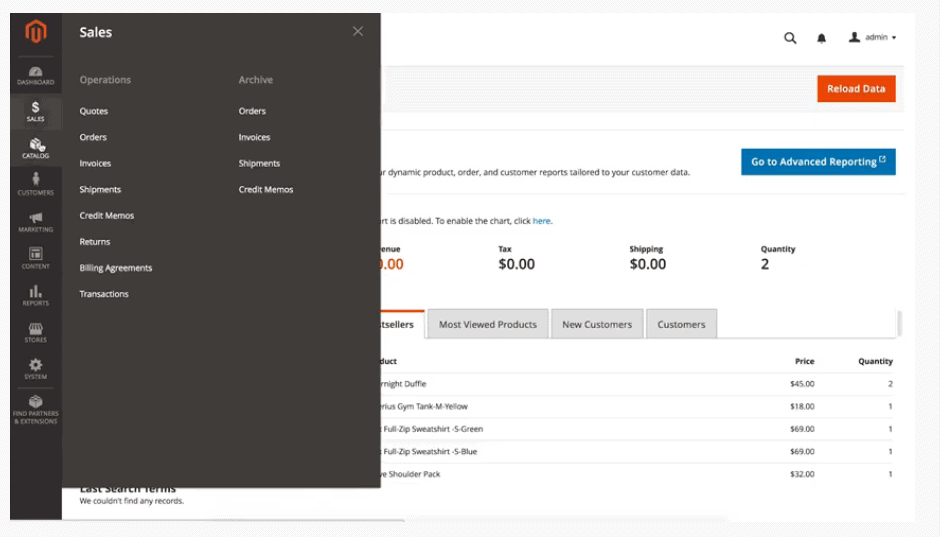Open Orders under Operations
940x537 pixels.
(93, 137)
